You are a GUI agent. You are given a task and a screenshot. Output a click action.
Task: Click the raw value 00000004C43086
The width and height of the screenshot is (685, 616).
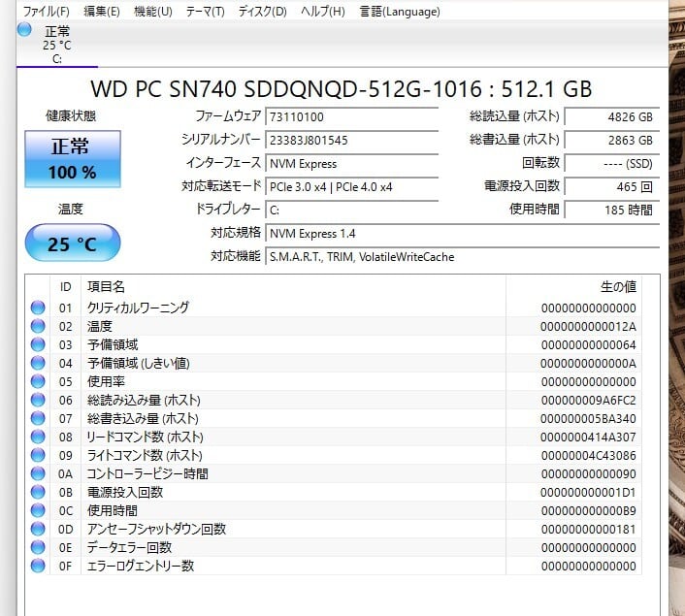[x=588, y=455]
